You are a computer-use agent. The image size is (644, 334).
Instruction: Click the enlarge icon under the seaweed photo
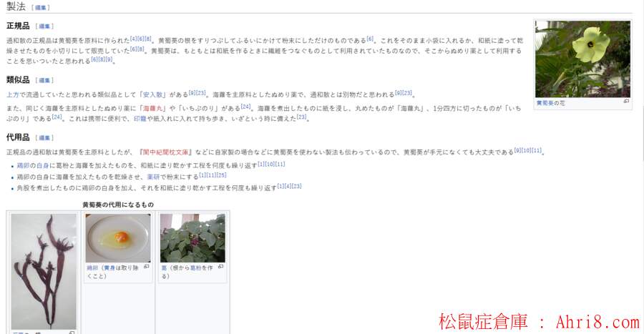[x=72, y=333]
